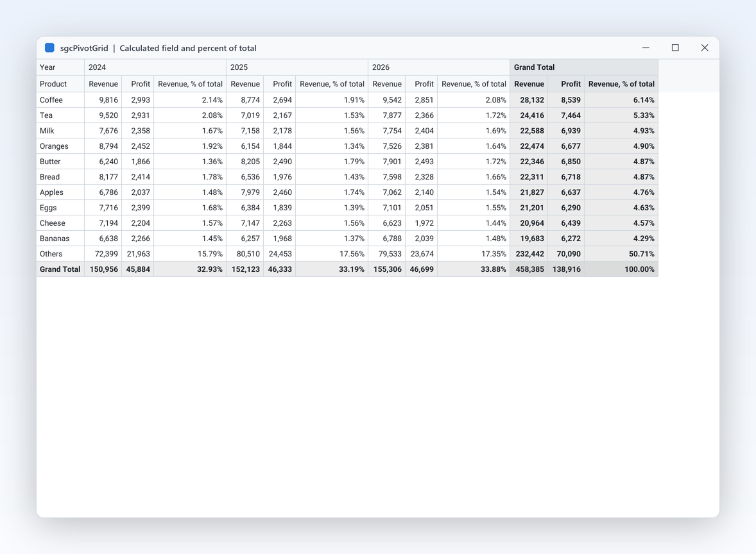Viewport: 756px width, 554px height.
Task: Click 2024 grand total revenue 150,956
Action: pyautogui.click(x=103, y=269)
